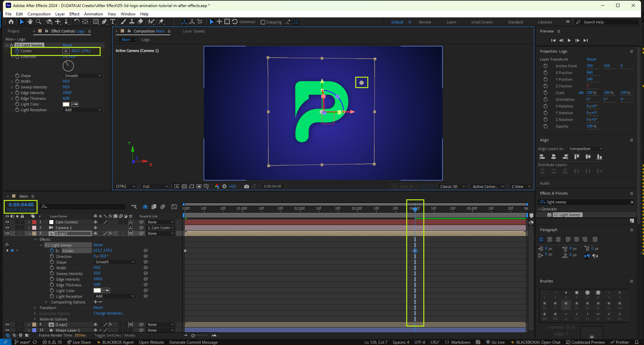Open the Light Color swatch in Effect Controls

[x=66, y=104]
